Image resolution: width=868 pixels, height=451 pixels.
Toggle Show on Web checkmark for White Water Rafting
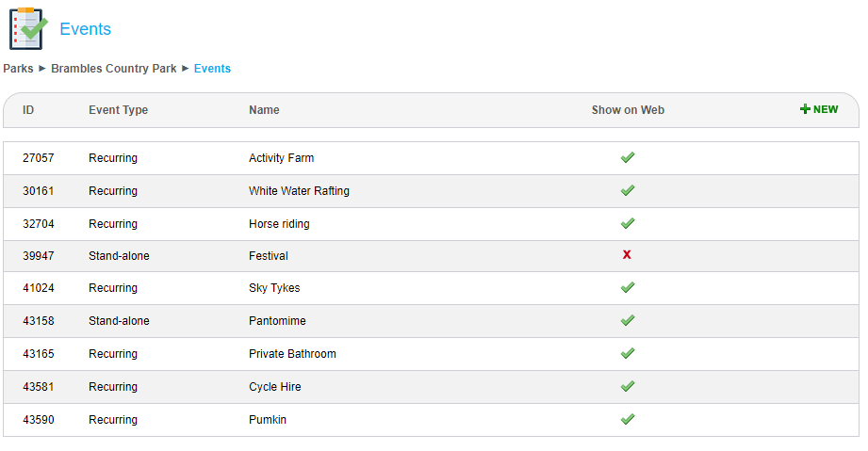[x=628, y=190]
